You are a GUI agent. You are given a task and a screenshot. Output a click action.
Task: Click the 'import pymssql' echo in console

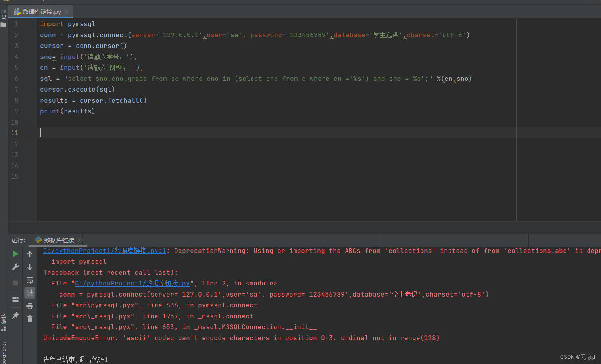click(79, 261)
